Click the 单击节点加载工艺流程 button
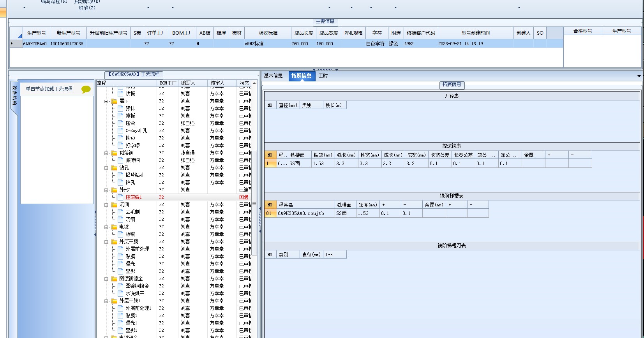The height and width of the screenshot is (338, 644). click(x=49, y=89)
